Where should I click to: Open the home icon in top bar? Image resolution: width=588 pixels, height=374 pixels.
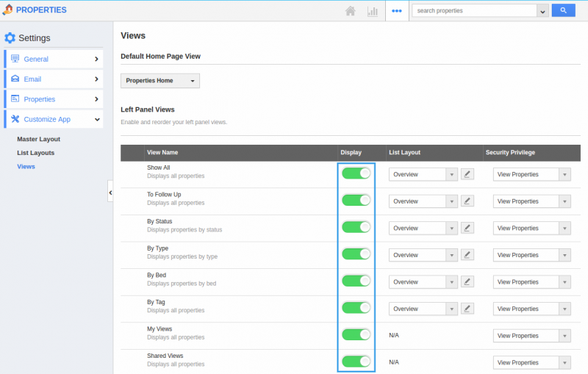[351, 11]
